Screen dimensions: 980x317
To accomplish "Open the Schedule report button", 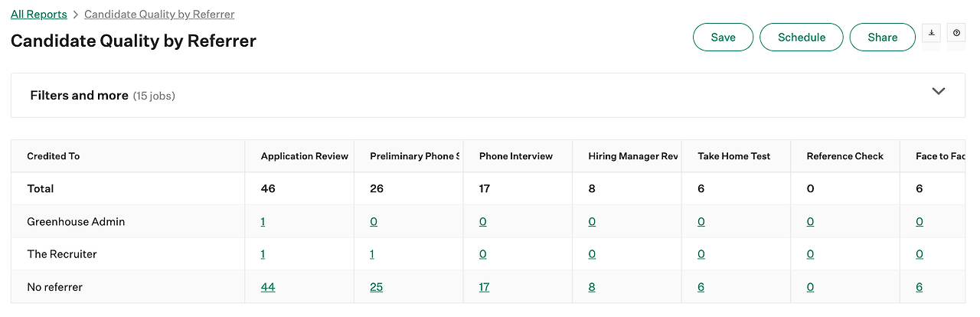I will click(802, 38).
